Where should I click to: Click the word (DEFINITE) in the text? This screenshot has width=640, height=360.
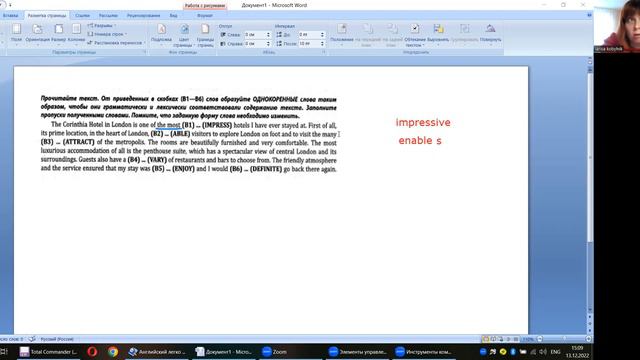[x=266, y=169]
